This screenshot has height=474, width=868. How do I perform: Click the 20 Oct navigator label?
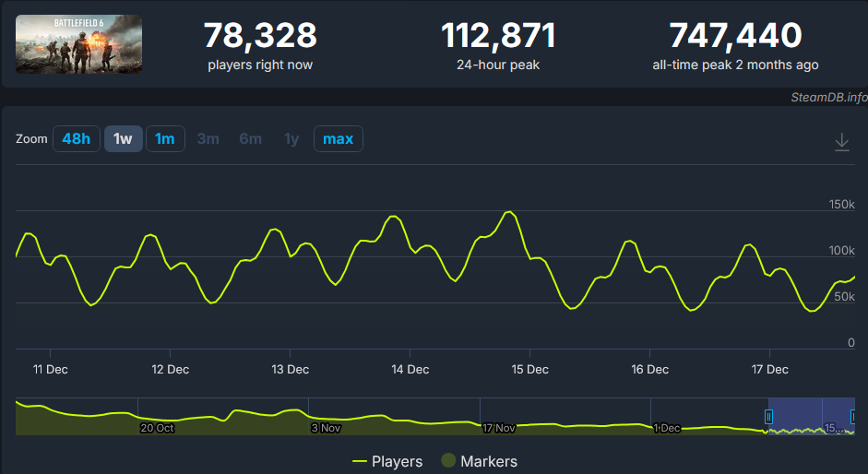(157, 428)
